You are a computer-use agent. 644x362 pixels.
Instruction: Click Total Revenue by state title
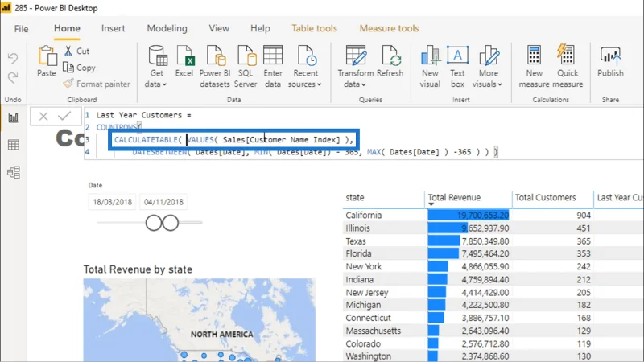[138, 269]
